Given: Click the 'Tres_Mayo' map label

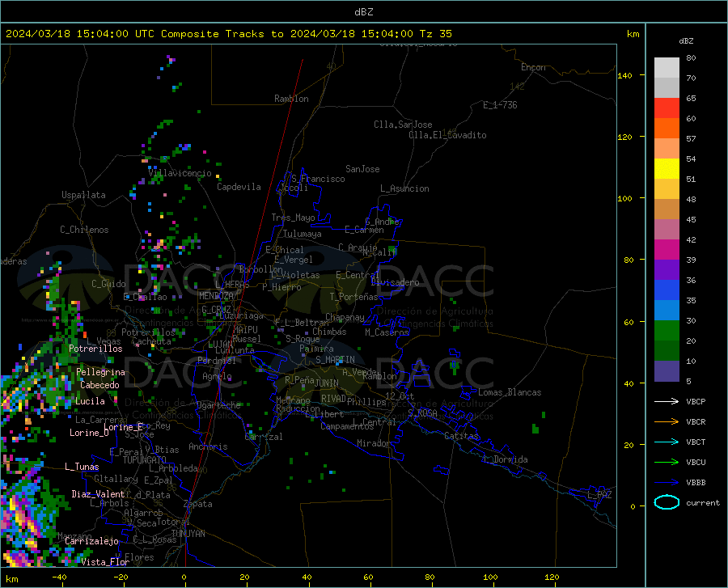Looking at the screenshot, I should (x=293, y=218).
